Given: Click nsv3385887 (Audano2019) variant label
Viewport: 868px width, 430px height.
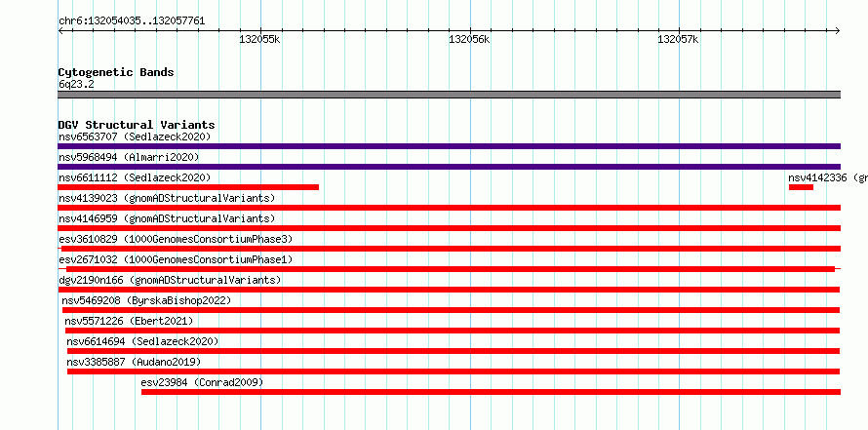Looking at the screenshot, I should (x=134, y=362).
